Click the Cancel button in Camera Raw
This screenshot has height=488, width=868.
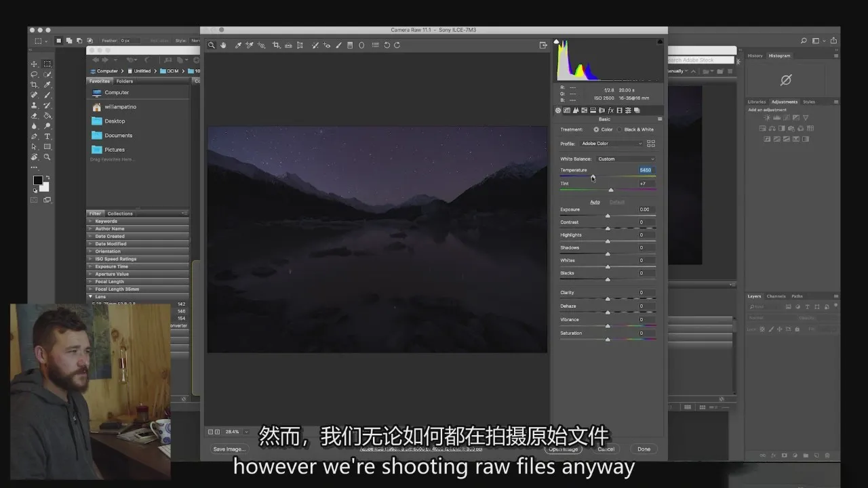click(x=606, y=449)
